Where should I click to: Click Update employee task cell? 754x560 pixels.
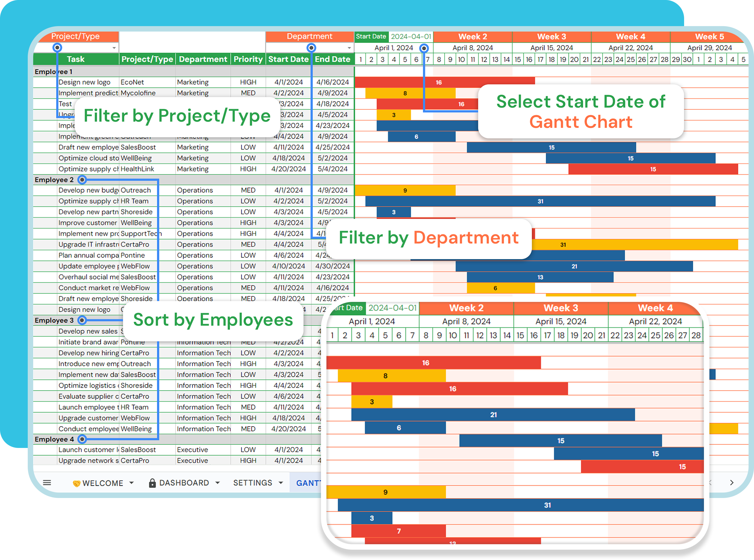click(x=88, y=267)
